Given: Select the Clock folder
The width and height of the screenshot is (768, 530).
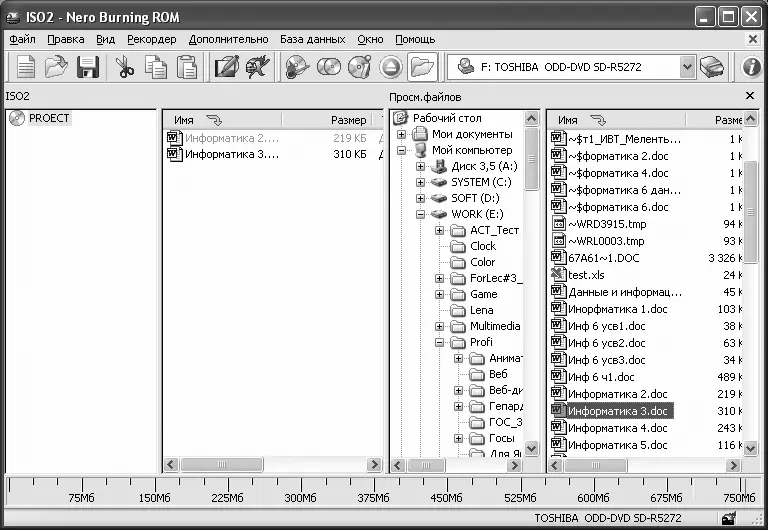Looking at the screenshot, I should pyautogui.click(x=482, y=246).
